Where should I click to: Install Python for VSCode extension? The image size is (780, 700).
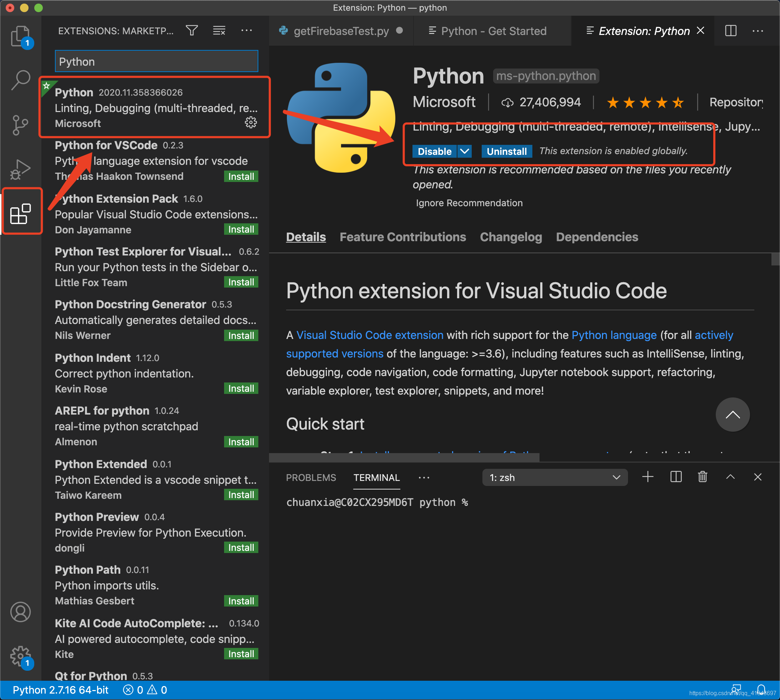point(241,177)
